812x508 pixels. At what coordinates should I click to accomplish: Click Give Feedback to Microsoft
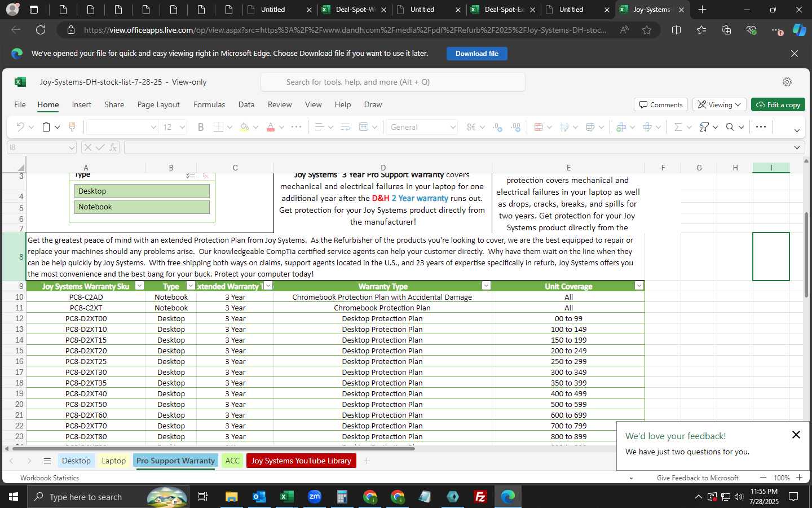(x=698, y=478)
